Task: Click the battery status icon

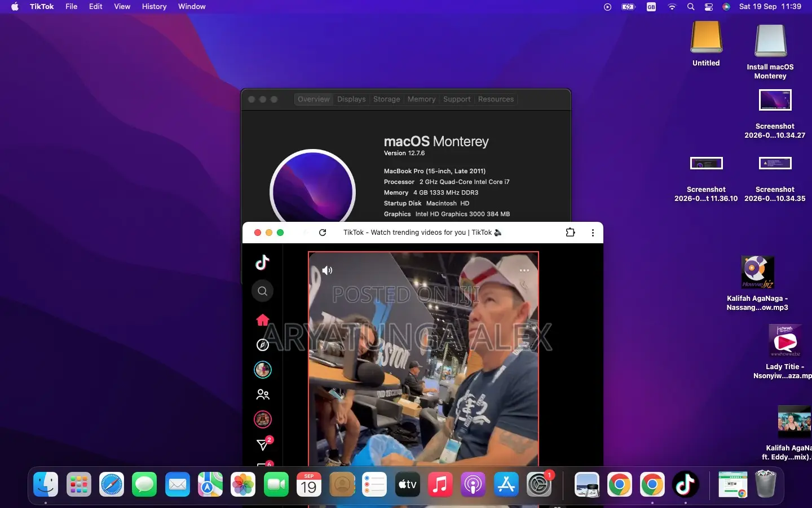Action: (x=628, y=7)
